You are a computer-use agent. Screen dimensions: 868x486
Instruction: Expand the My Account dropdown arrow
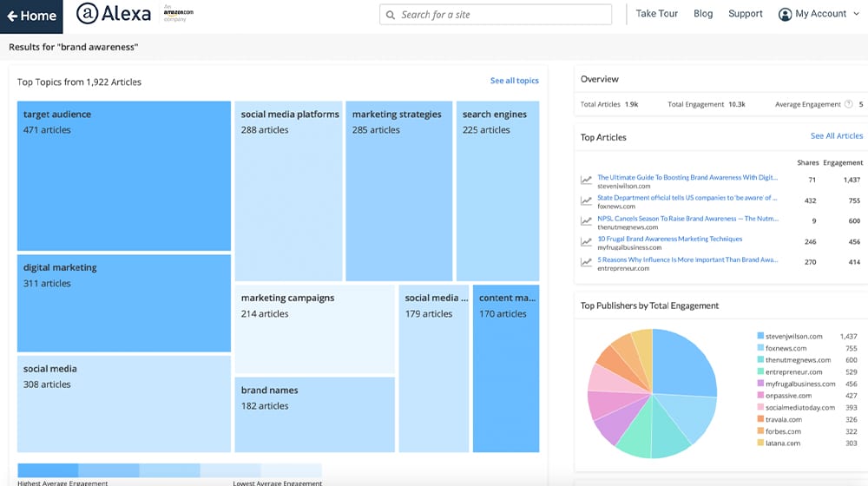(x=857, y=14)
